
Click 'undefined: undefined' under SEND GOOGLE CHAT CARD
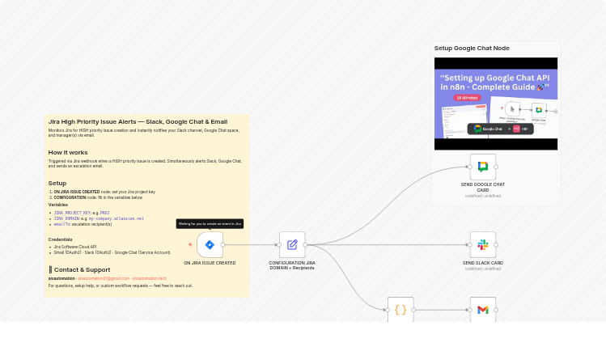[483, 196]
